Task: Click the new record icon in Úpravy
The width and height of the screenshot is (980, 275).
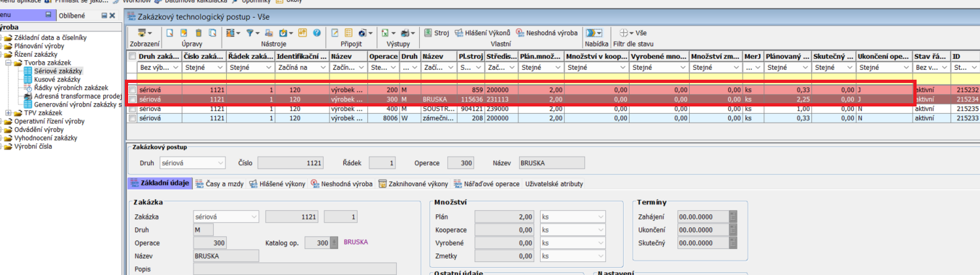Action: (169, 33)
